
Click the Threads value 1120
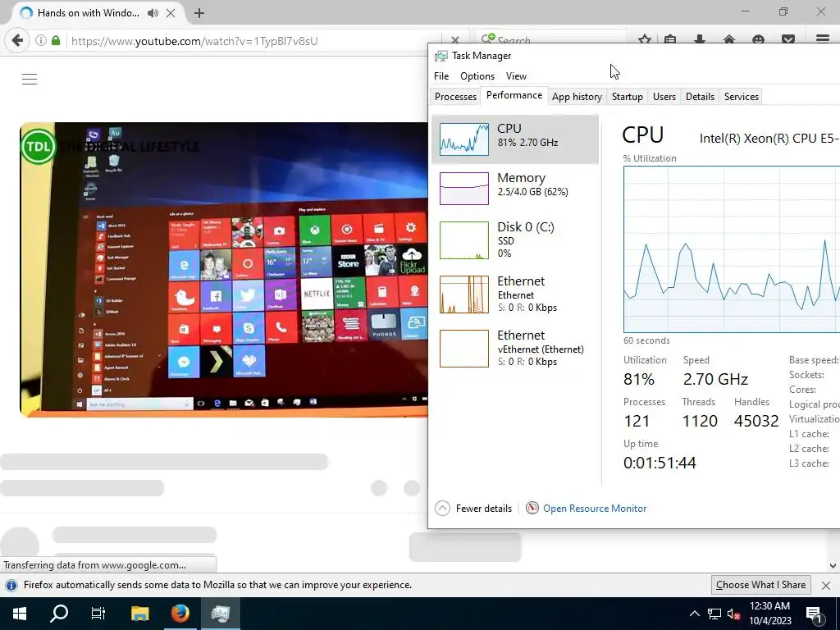[700, 421]
